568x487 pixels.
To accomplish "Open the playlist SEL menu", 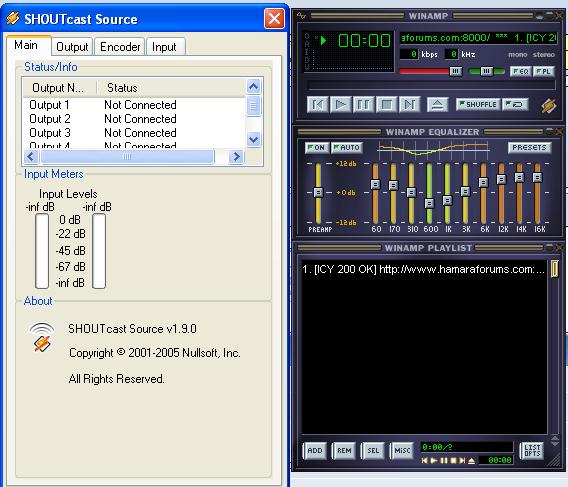I will tap(373, 450).
